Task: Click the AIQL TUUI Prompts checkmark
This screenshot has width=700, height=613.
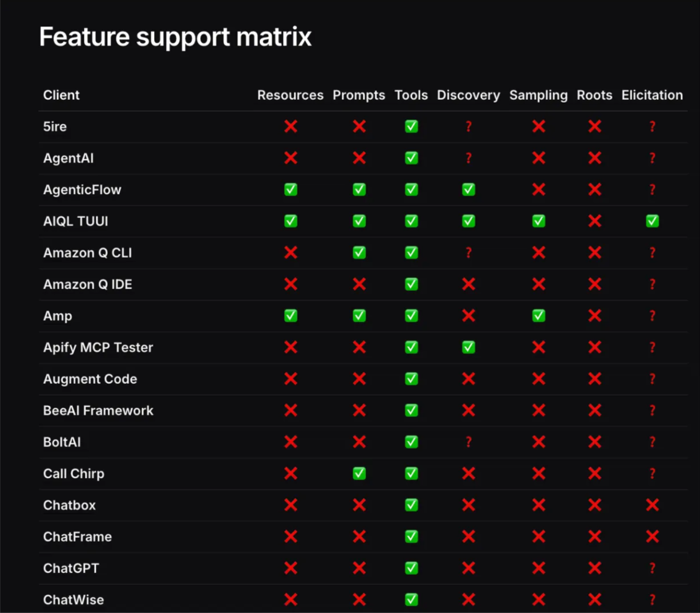Action: 359,221
